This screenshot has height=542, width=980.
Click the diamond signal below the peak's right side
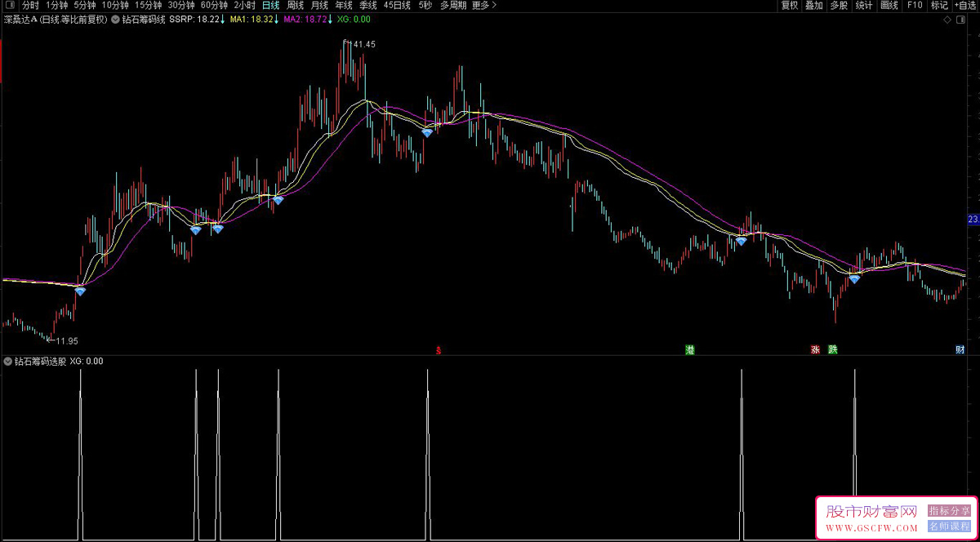427,132
